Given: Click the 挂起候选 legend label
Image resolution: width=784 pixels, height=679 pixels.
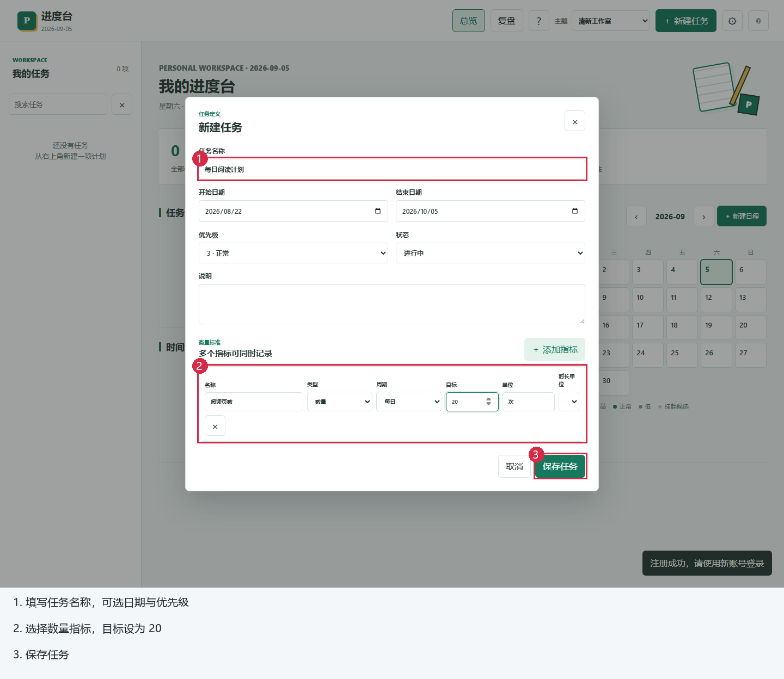Looking at the screenshot, I should 676,406.
